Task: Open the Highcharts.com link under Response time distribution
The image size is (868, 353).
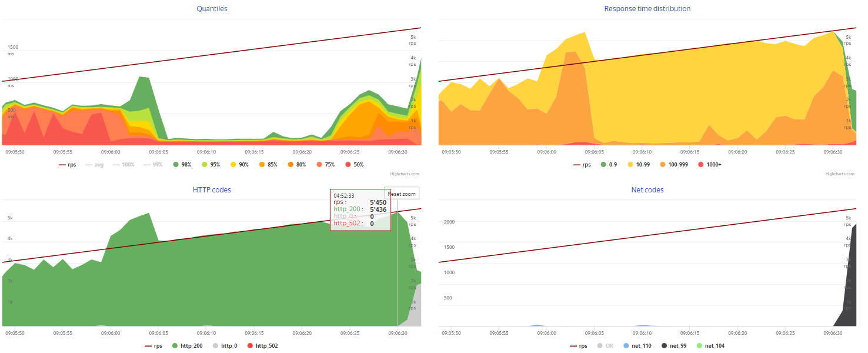Action: point(841,174)
